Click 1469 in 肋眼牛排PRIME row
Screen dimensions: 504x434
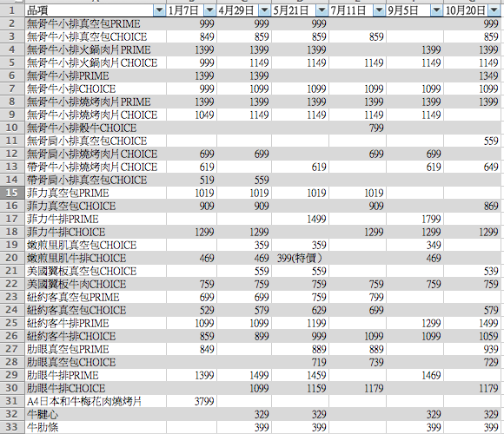(415, 375)
